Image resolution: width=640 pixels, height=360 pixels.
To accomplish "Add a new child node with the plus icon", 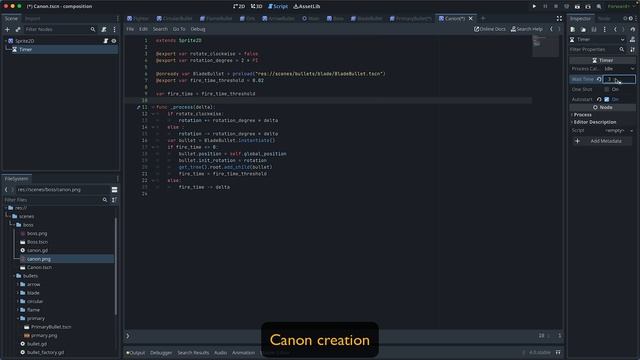I will coord(7,29).
